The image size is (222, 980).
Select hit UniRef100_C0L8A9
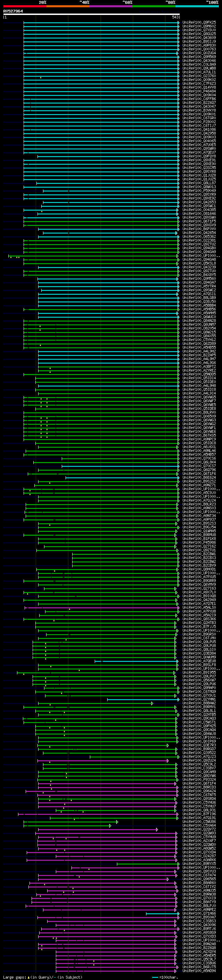click(199, 64)
